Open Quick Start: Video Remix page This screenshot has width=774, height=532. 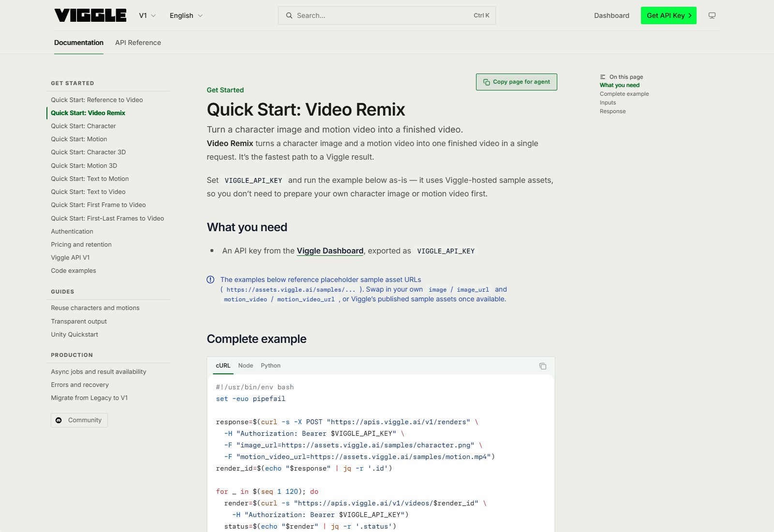[x=88, y=113]
